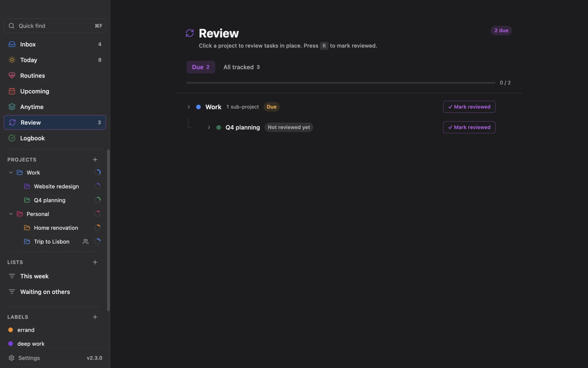588x368 pixels.
Task: Click the purple deep work label dot
Action: click(11, 344)
